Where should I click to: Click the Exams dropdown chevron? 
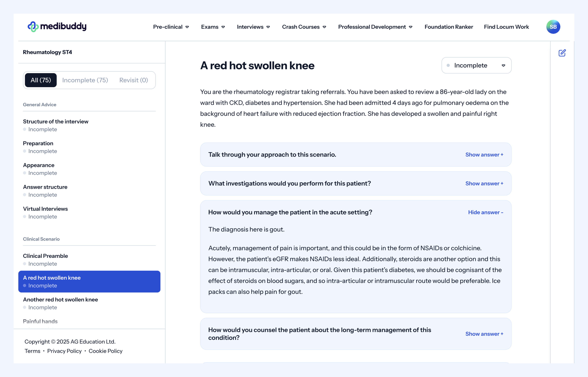click(x=223, y=27)
